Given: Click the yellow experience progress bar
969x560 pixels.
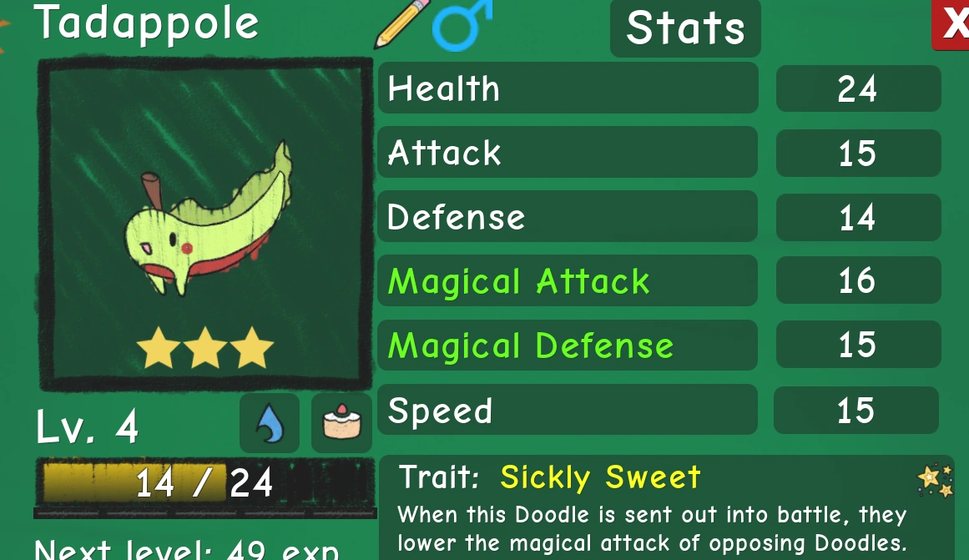Looking at the screenshot, I should (204, 482).
